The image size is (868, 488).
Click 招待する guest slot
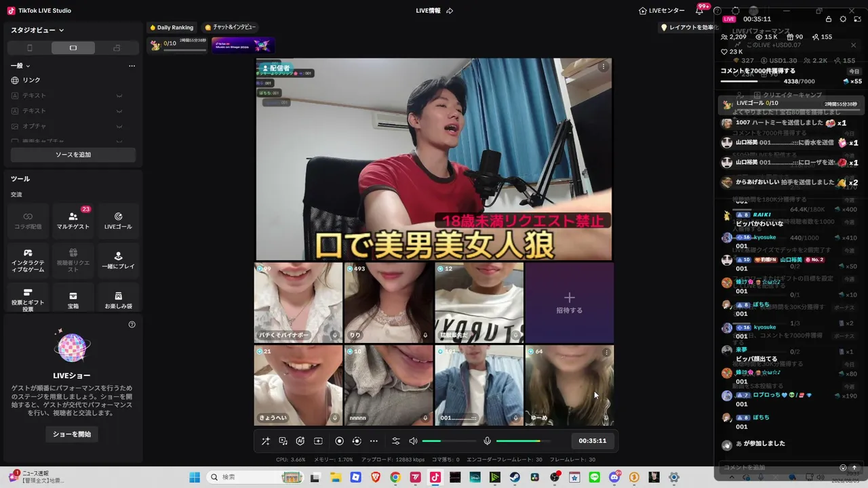tap(570, 302)
